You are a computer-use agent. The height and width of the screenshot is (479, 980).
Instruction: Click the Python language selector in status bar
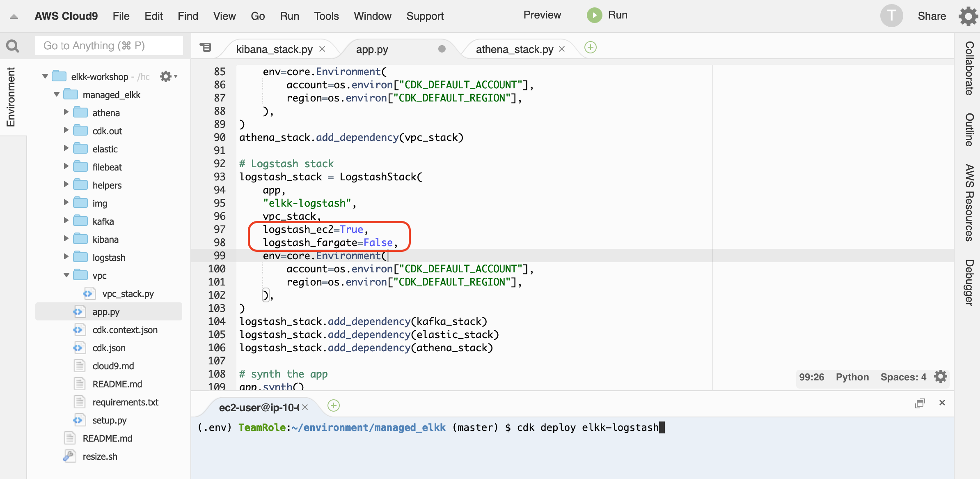(852, 377)
